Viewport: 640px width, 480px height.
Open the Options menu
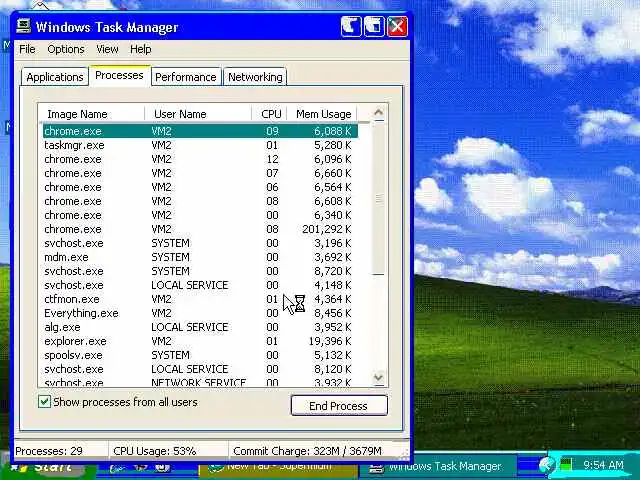click(x=66, y=49)
